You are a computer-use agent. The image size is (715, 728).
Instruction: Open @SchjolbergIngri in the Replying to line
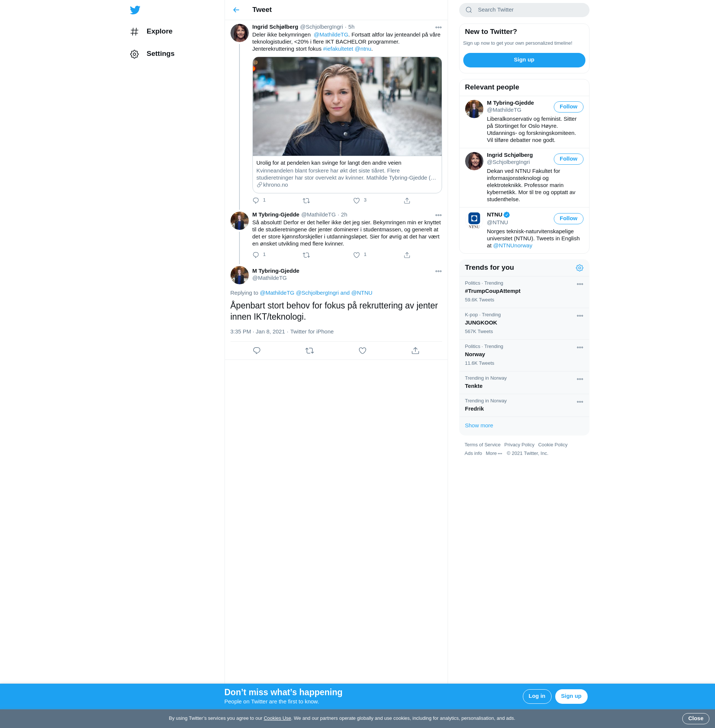(317, 293)
